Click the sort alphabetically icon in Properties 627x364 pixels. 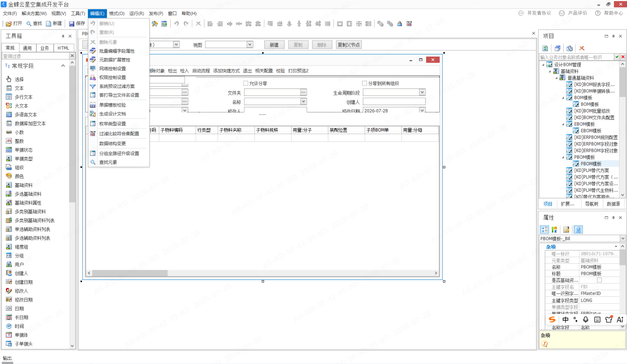[x=554, y=230]
